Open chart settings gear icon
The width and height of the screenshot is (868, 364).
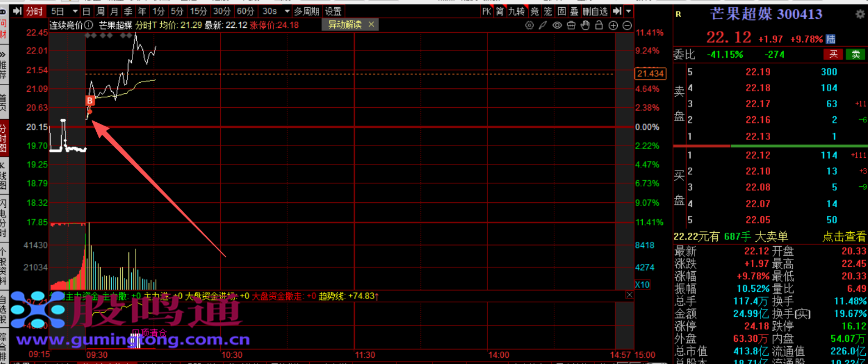[529, 25]
